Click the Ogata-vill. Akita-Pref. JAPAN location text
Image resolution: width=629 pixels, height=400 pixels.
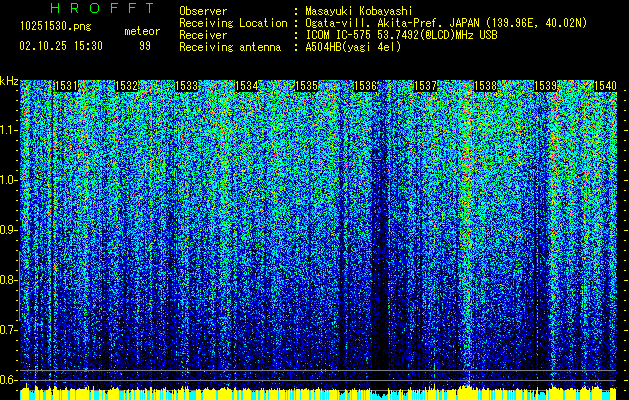pyautogui.click(x=446, y=23)
